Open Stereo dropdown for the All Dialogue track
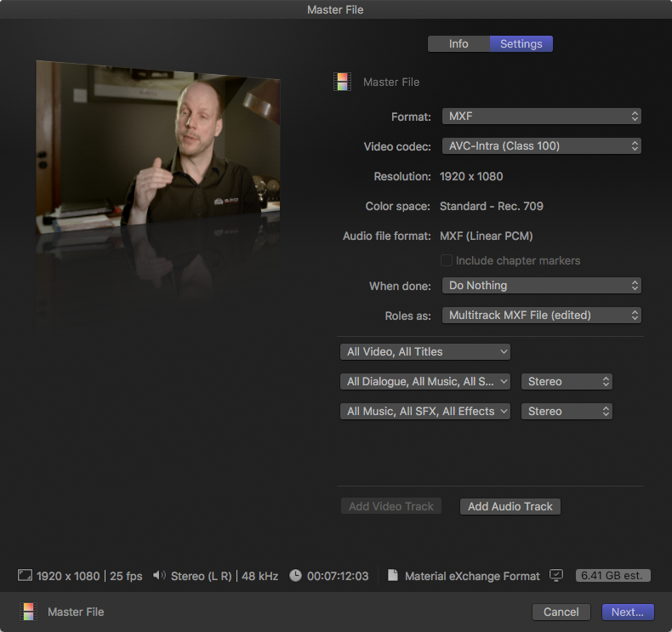 tap(567, 381)
